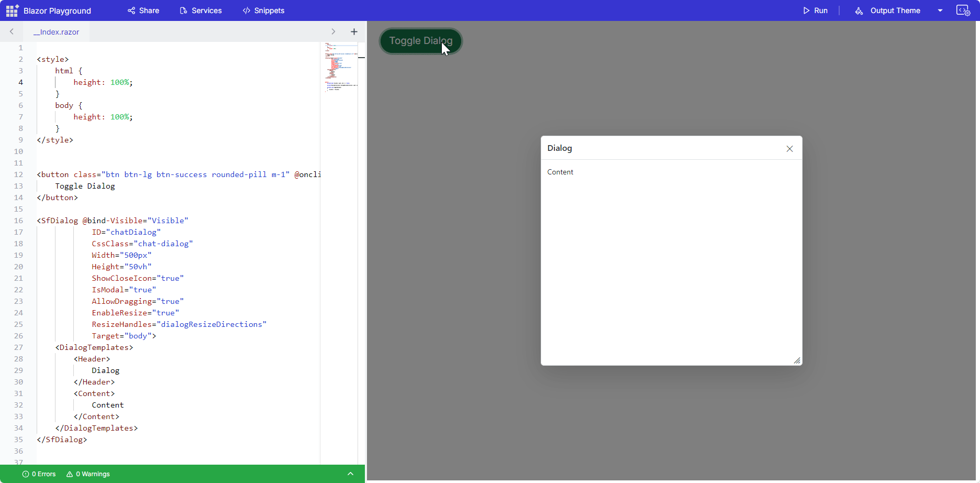Click the code settings icon at top right
This screenshot has width=980, height=483.
pyautogui.click(x=963, y=10)
